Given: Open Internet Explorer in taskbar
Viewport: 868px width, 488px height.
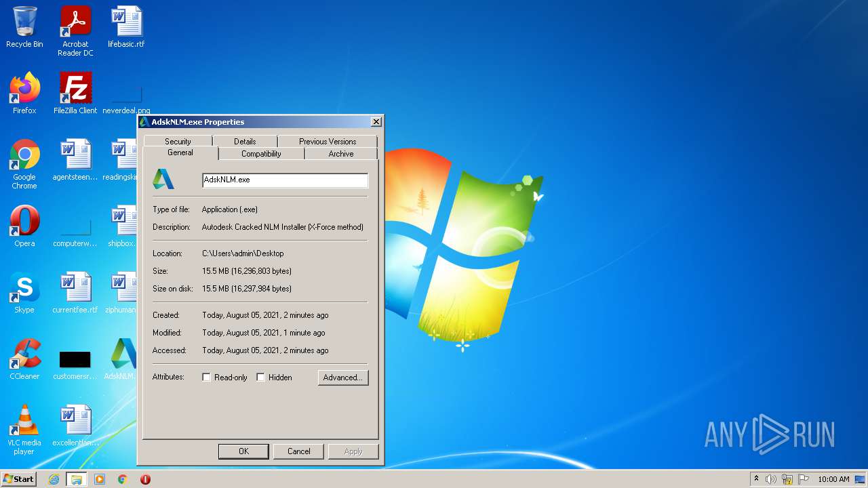Looking at the screenshot, I should point(54,479).
